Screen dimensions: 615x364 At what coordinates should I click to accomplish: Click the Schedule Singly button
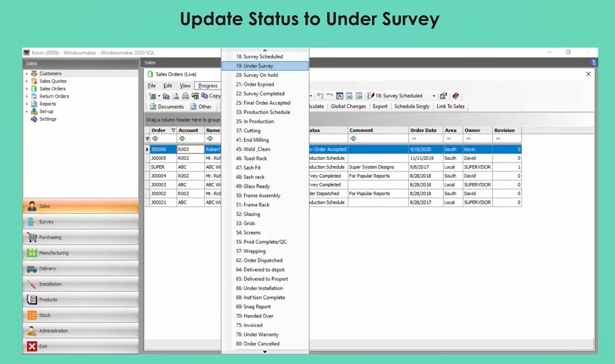coord(412,107)
